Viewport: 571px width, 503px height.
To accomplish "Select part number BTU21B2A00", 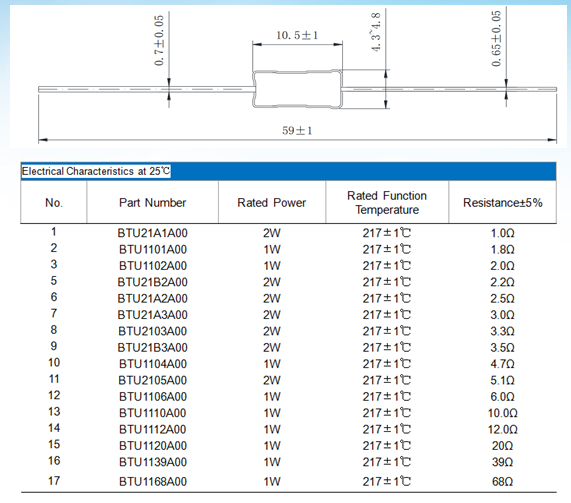I will (x=152, y=282).
